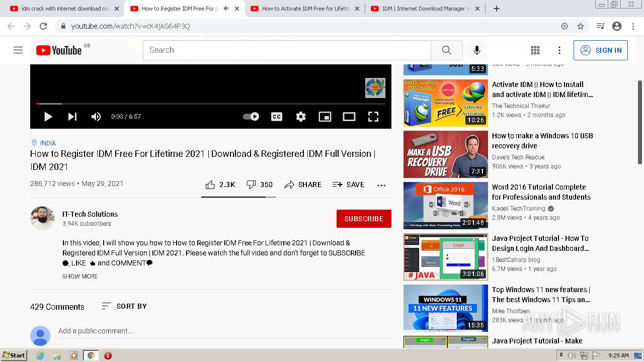Open the YouTube apps grid
This screenshot has height=362, width=644.
point(535,50)
